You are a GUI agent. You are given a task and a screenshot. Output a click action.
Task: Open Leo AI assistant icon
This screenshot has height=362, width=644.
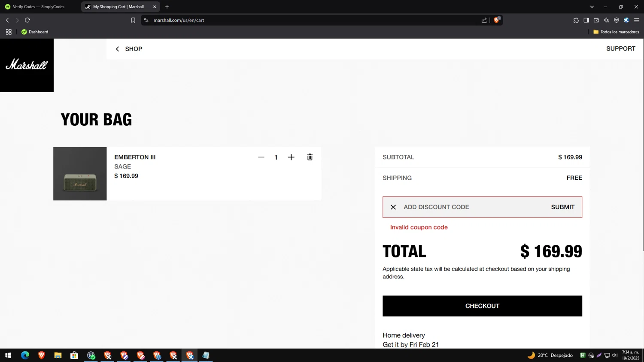coord(606,20)
